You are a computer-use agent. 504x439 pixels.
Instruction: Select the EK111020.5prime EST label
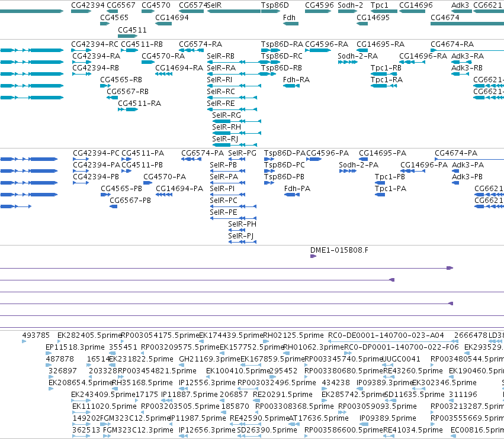(x=104, y=406)
